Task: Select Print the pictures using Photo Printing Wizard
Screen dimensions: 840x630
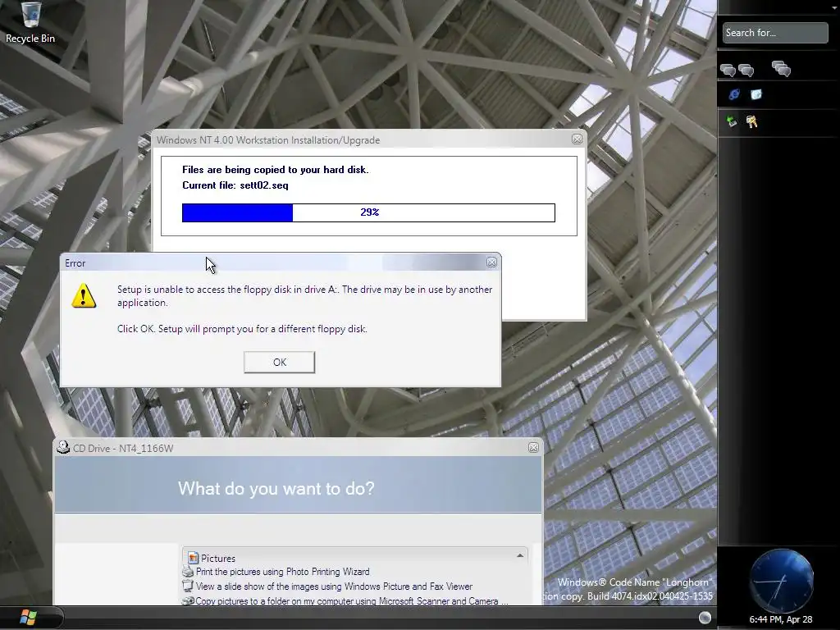Action: [282, 572]
